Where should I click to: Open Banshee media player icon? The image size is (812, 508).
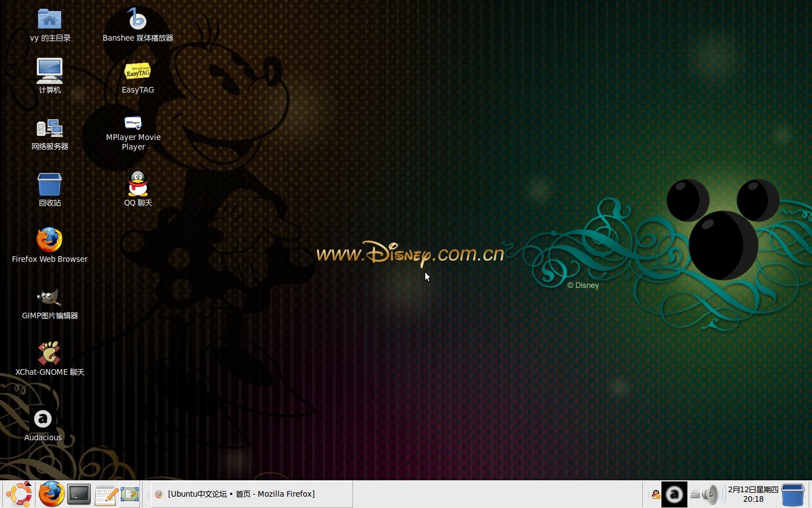138,19
